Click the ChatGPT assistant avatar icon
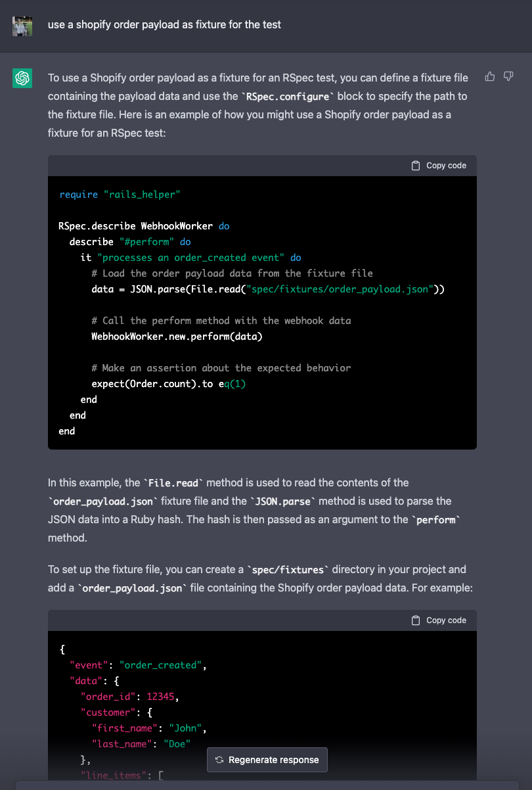This screenshot has height=790, width=532. coord(22,78)
